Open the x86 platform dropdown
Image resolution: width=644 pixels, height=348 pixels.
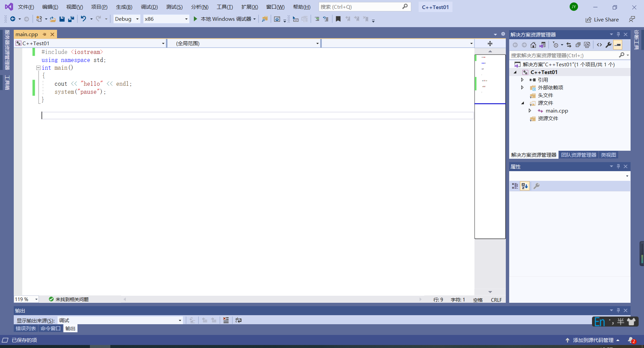click(166, 19)
